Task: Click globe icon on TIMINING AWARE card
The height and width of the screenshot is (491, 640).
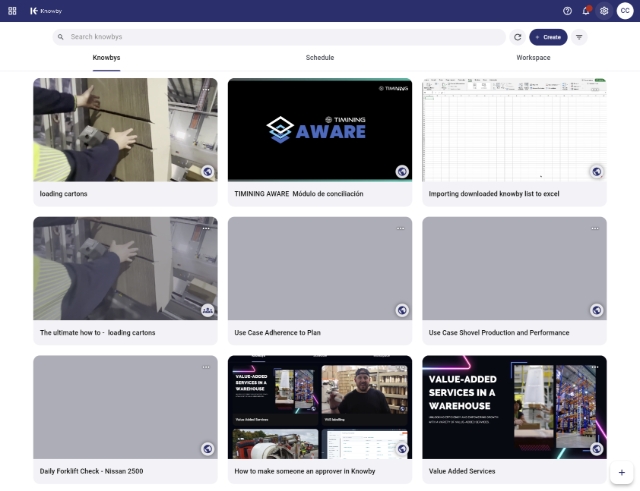Action: [x=402, y=172]
